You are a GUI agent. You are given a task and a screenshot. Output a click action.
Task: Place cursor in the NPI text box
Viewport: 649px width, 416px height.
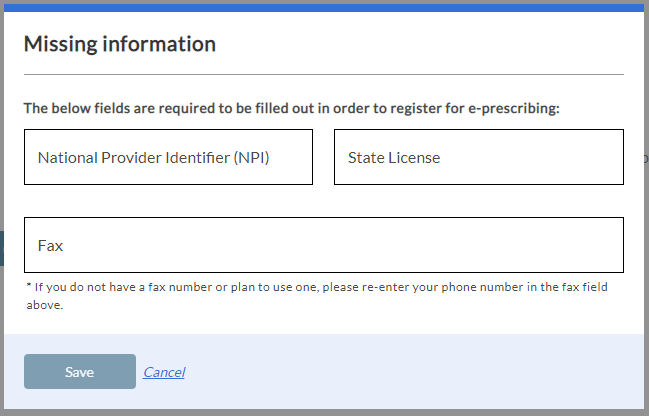tap(168, 157)
